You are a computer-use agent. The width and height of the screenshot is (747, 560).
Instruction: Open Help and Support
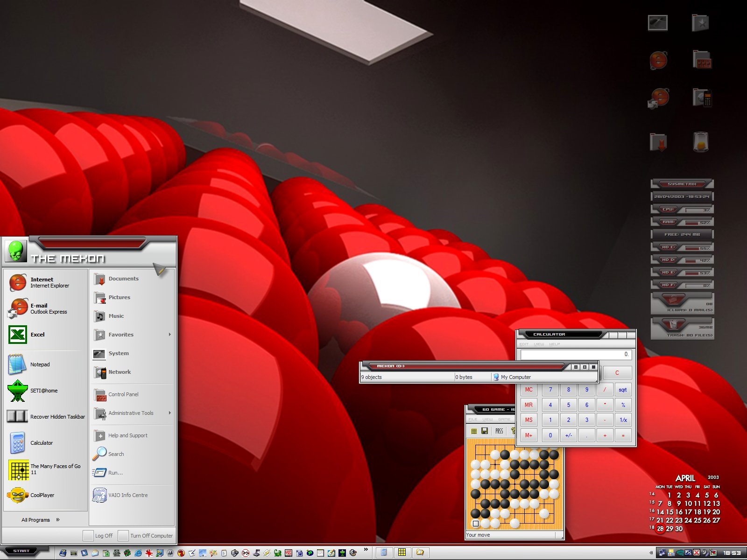point(132,436)
